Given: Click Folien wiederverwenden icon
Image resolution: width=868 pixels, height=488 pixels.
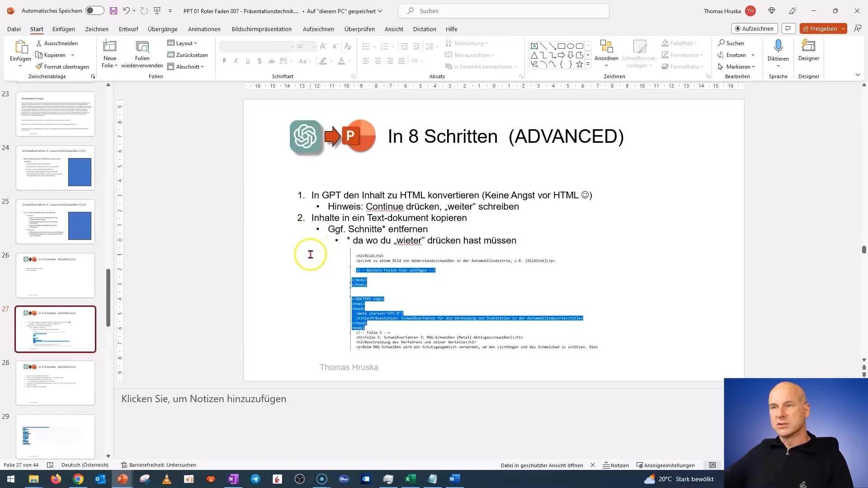Looking at the screenshot, I should tap(142, 47).
